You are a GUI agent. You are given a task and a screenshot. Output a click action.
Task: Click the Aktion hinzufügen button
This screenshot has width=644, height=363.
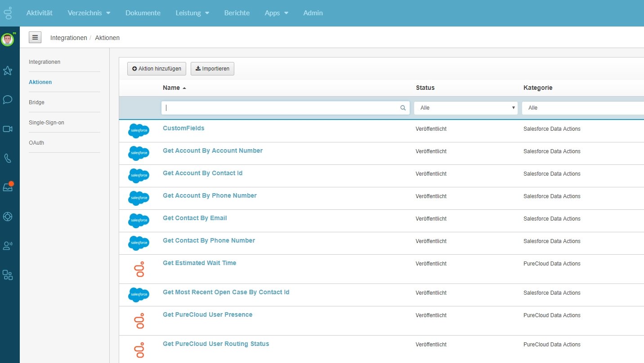pyautogui.click(x=157, y=69)
